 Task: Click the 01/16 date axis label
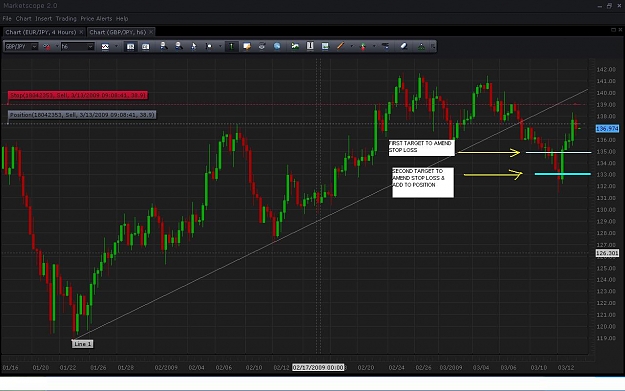(10, 367)
